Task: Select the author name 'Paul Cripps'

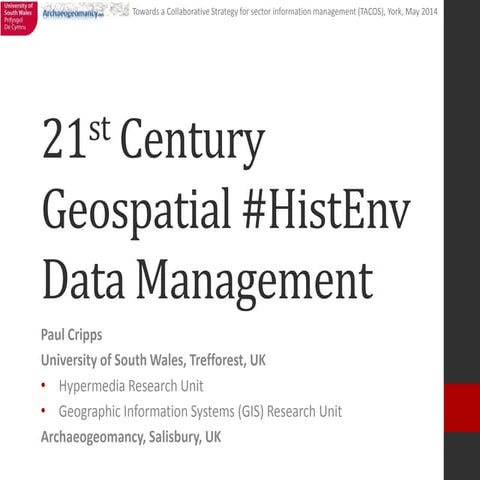Action: pyautogui.click(x=72, y=335)
